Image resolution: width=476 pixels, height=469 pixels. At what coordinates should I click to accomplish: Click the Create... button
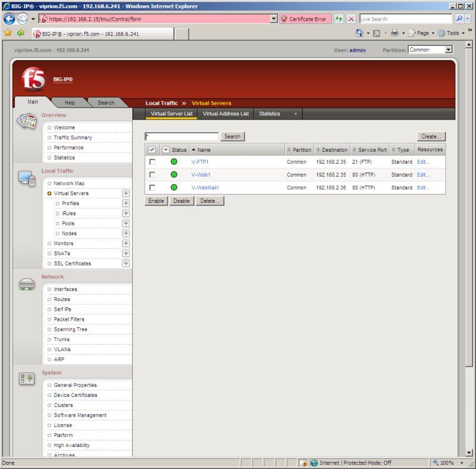pyautogui.click(x=431, y=136)
